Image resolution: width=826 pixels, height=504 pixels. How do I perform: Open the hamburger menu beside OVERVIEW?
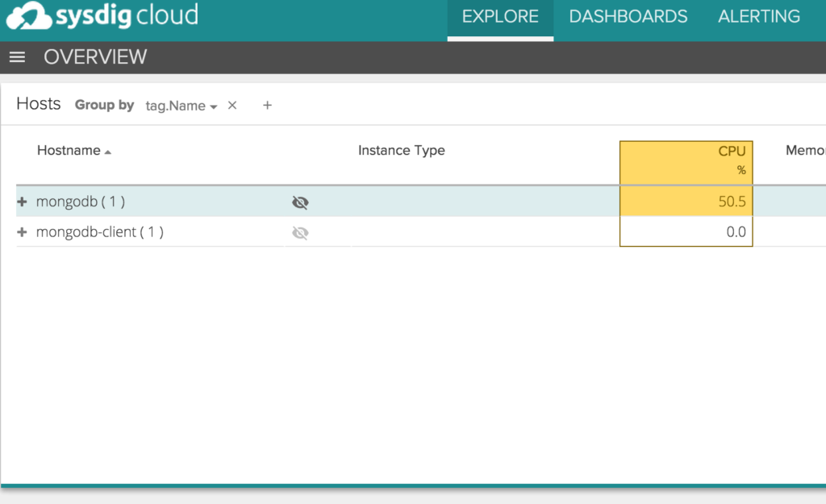coord(18,57)
